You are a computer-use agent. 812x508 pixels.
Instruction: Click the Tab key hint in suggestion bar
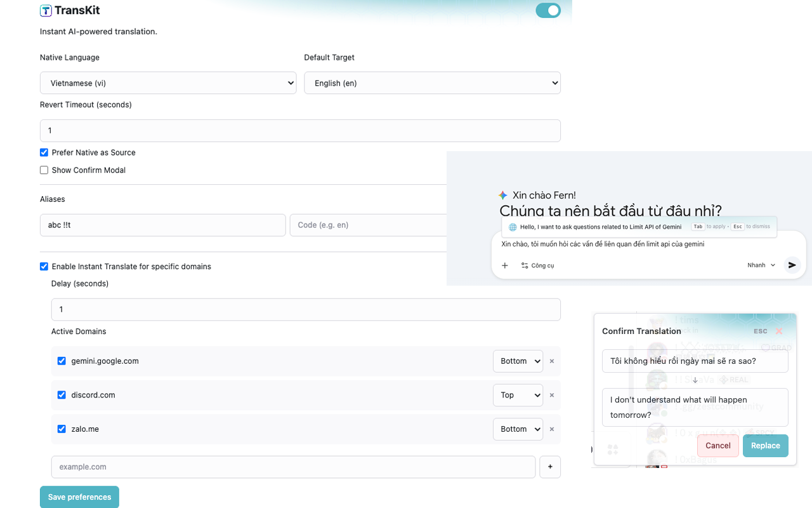tap(698, 227)
